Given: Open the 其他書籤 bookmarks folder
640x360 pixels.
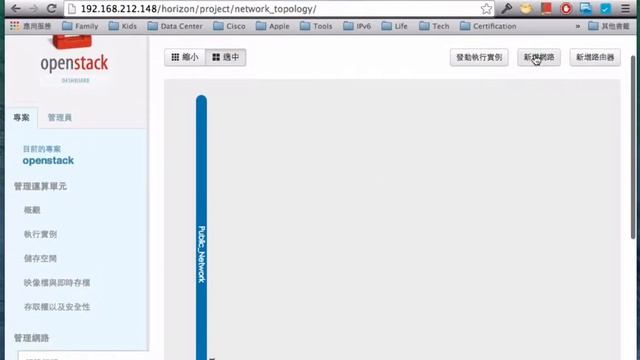Looking at the screenshot, I should point(609,26).
